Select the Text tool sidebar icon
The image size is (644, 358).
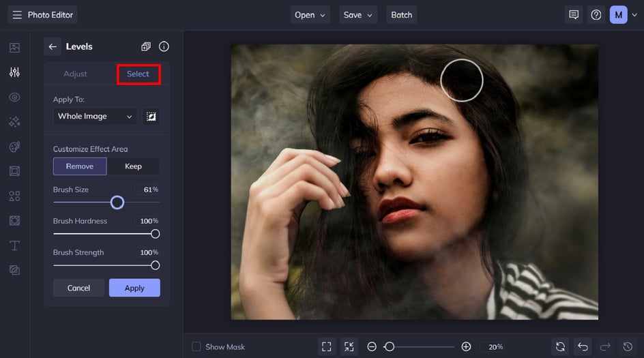(x=14, y=245)
